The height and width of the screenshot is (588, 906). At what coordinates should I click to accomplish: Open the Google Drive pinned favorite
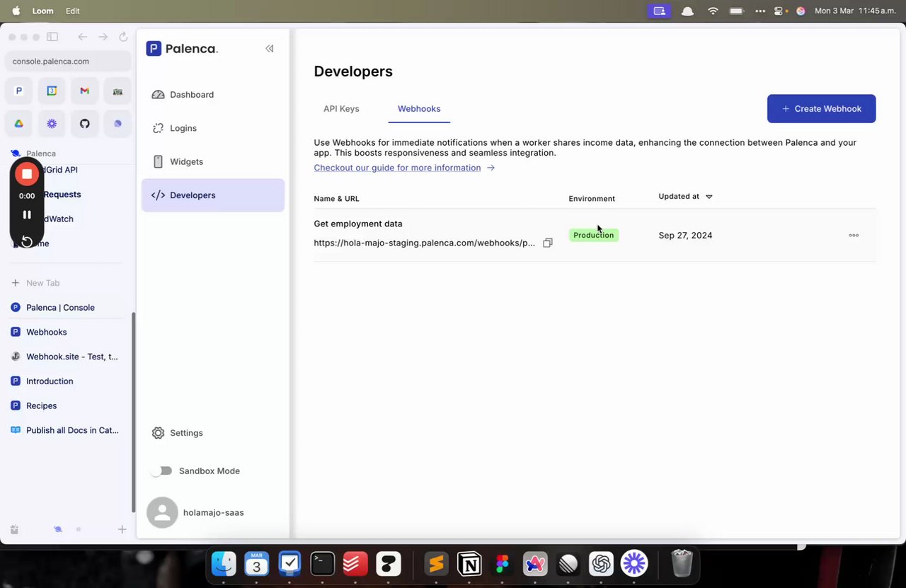19,123
